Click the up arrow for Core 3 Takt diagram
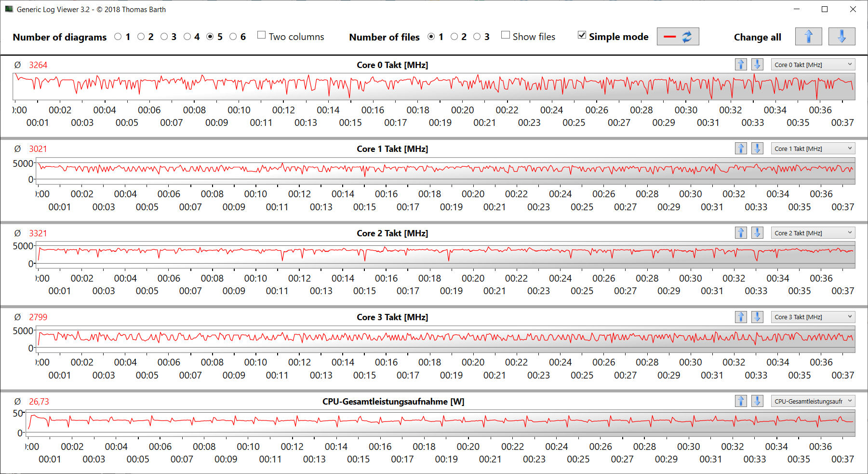 tap(741, 317)
